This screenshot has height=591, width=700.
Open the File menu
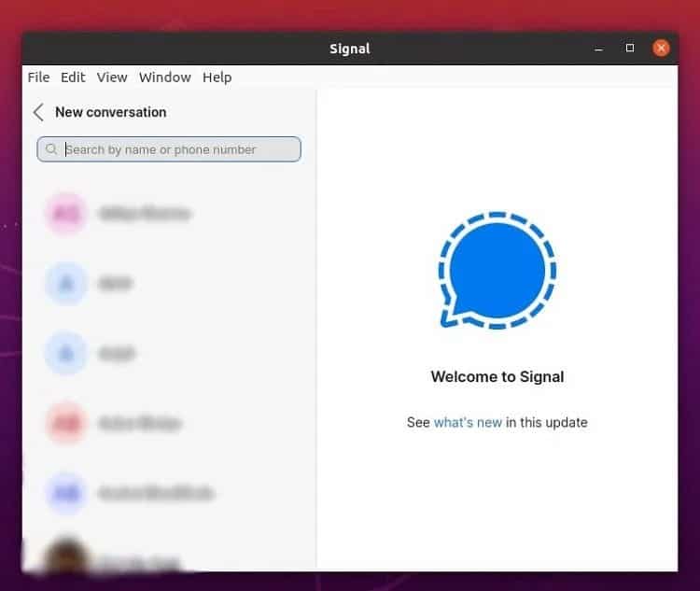pos(38,77)
